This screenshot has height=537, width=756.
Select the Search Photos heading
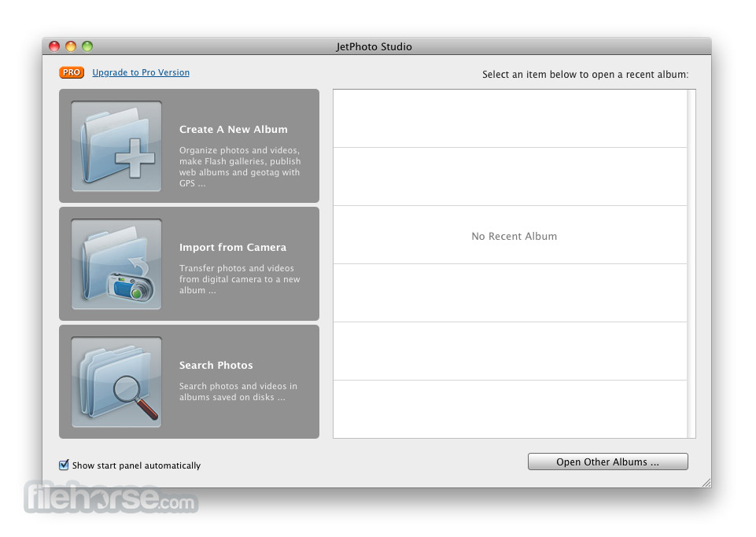216,365
